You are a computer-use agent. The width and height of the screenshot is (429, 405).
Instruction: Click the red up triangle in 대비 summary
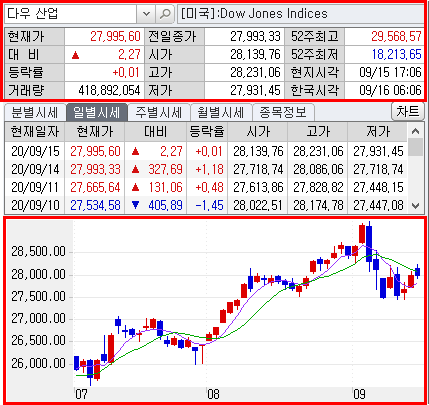point(75,55)
